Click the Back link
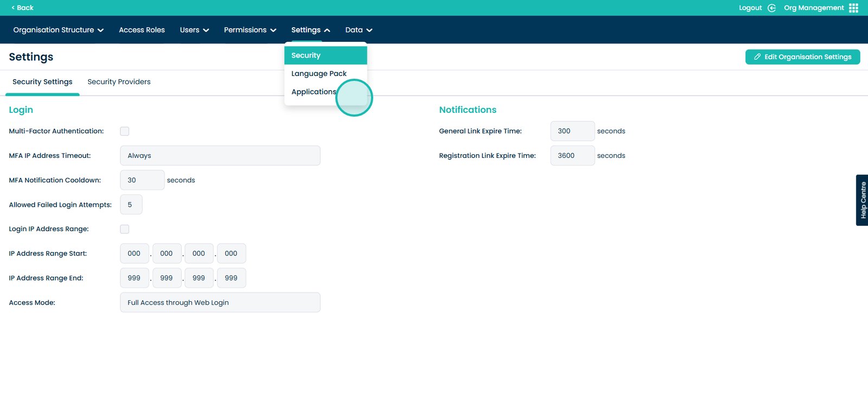 coord(22,8)
